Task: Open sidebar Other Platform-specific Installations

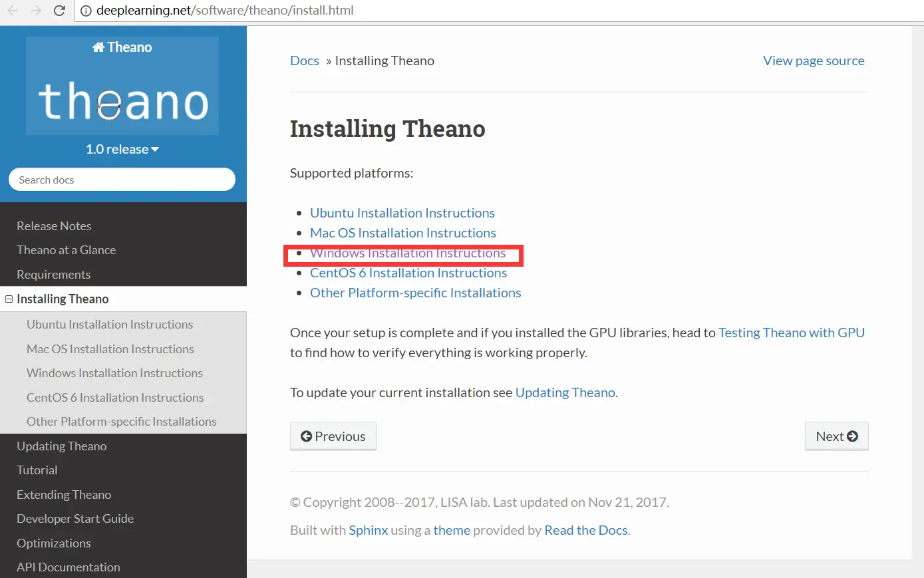Action: [x=122, y=422]
